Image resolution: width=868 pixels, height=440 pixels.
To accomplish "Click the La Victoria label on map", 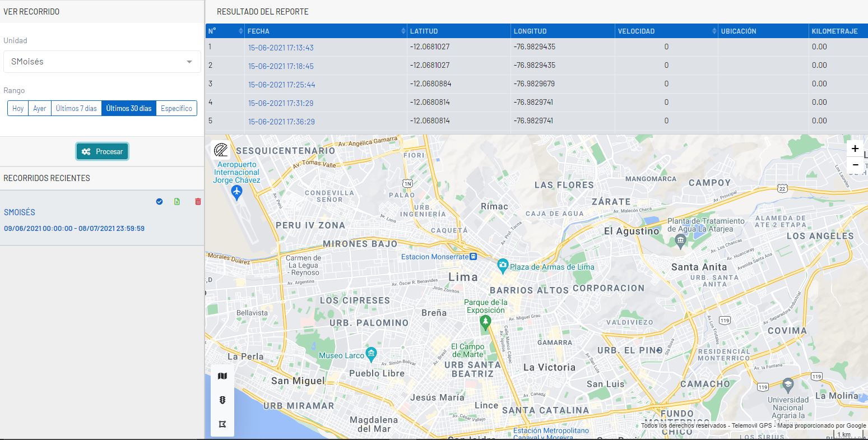I will 549,368.
